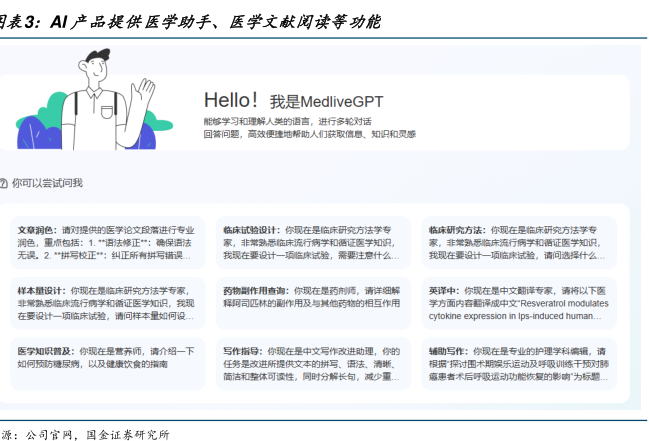649x441 pixels.
Task: Click the 你可以尝试问我 section label
Action: [47, 183]
